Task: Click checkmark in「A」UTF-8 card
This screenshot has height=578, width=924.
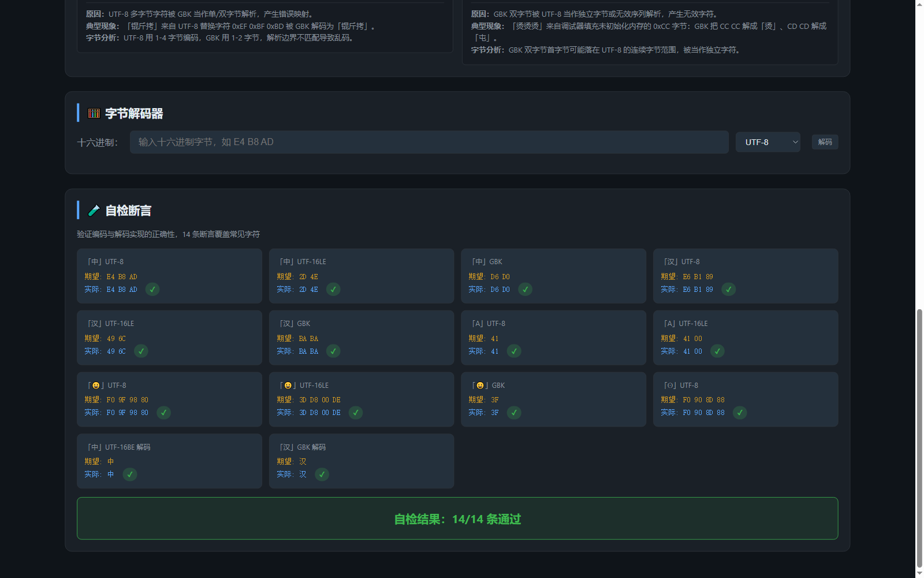Action: (514, 351)
